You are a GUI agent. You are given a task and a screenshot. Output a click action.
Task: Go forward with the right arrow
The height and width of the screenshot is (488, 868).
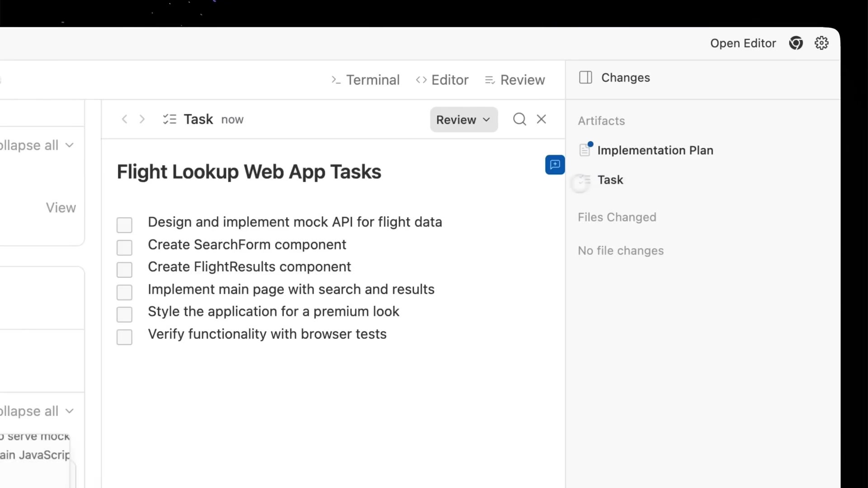tap(142, 119)
